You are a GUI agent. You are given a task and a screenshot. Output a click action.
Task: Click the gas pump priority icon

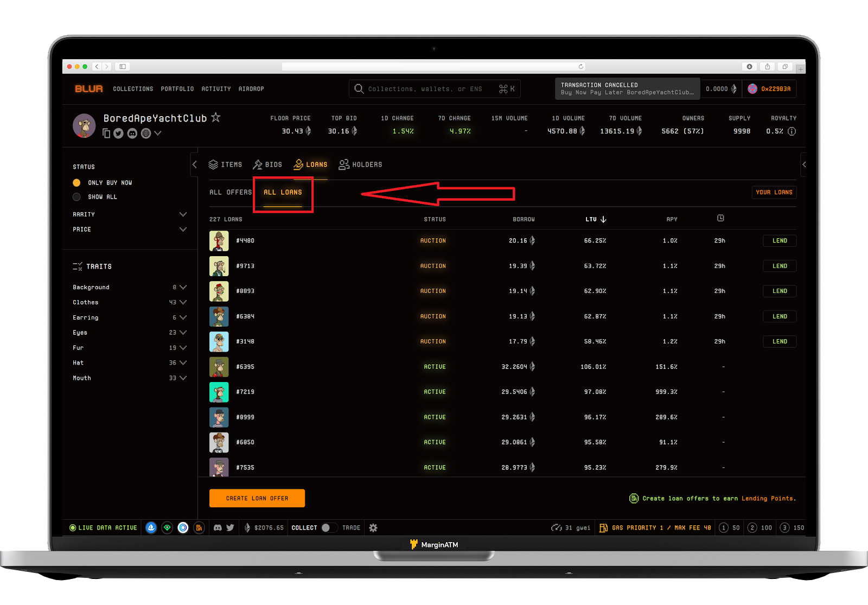[603, 527]
